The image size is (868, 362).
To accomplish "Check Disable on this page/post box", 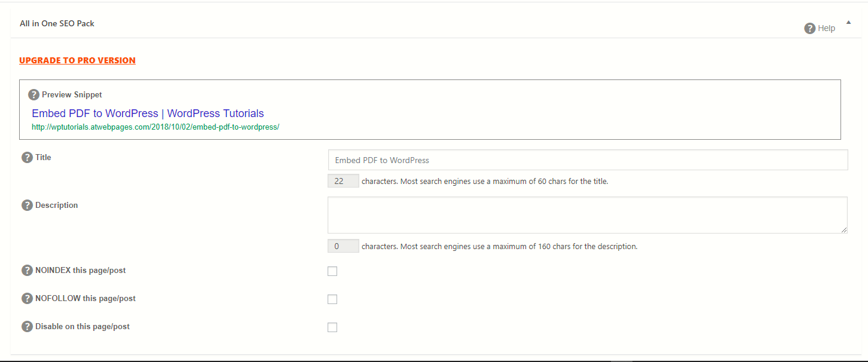I will pyautogui.click(x=332, y=327).
